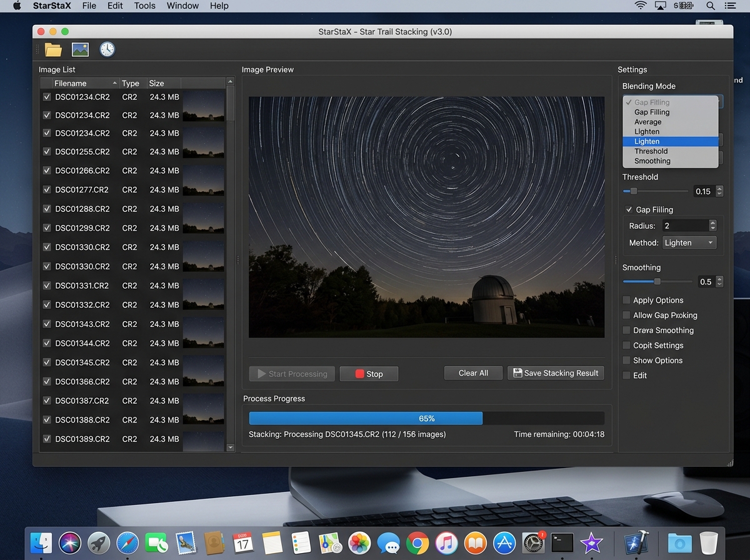Viewport: 750px width, 560px height.
Task: Open the StarStaX application menu
Action: 52,6
